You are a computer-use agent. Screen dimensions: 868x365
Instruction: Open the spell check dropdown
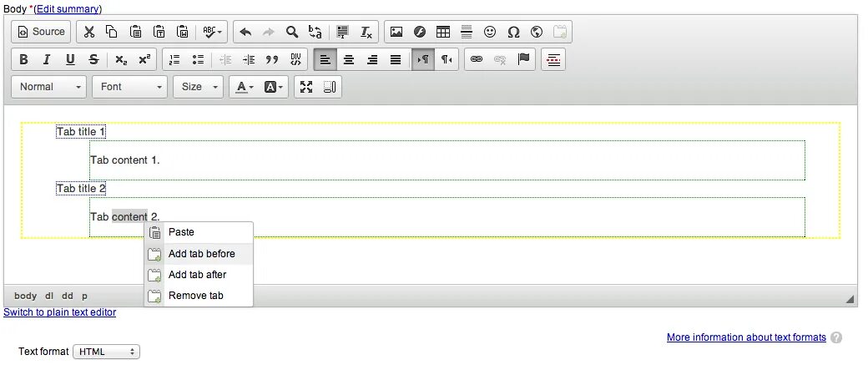212,32
